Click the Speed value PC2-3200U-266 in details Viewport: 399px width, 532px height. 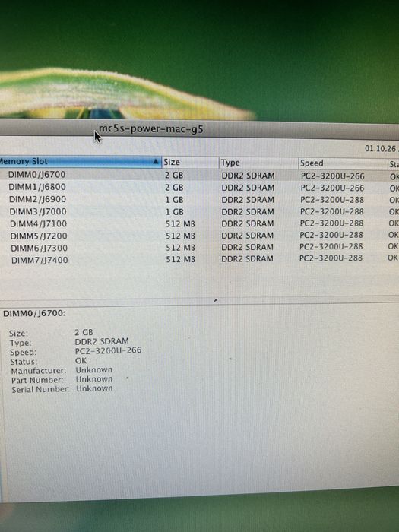(x=108, y=350)
